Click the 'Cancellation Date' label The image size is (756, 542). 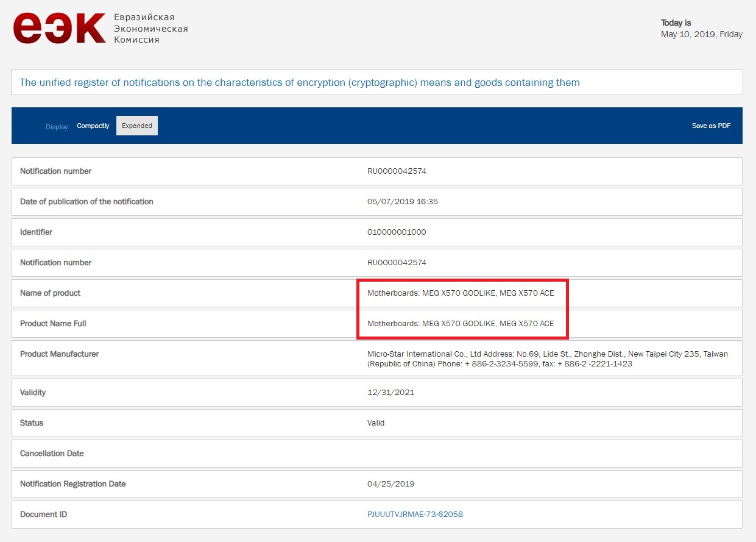(52, 453)
